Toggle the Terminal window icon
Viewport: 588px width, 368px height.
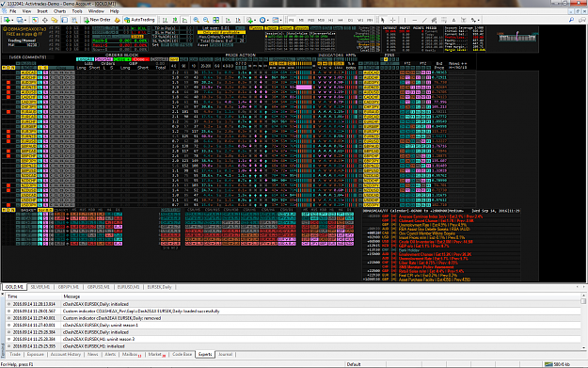click(65, 20)
